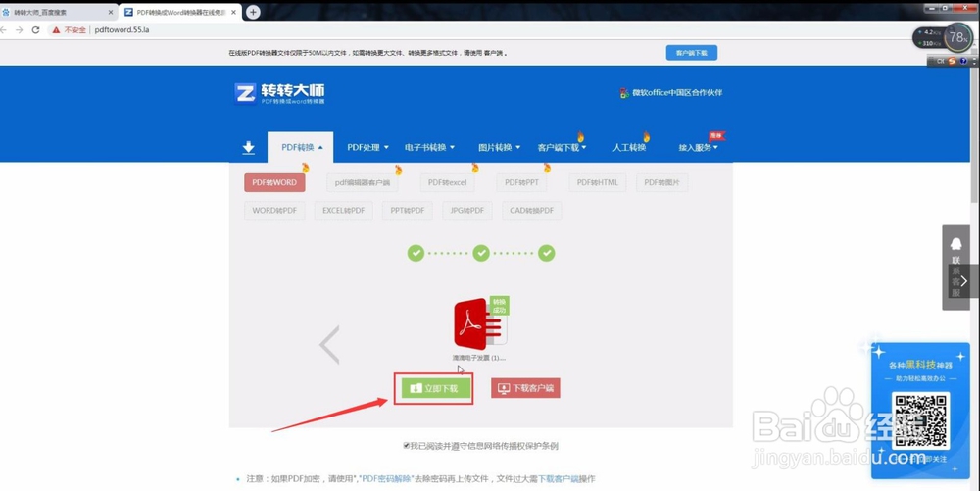
Task: Switch to the PDF转换成Word转换器 browser tab
Action: coord(180,12)
